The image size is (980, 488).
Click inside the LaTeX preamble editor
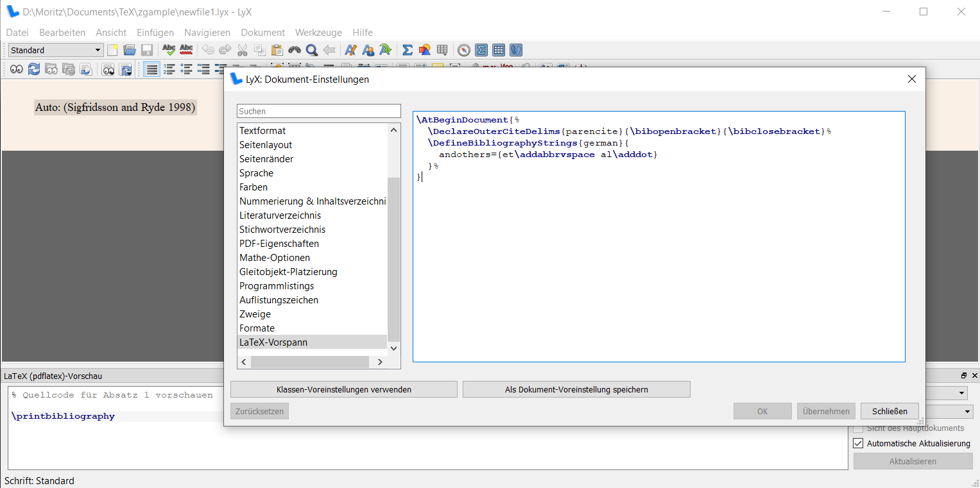(659, 237)
